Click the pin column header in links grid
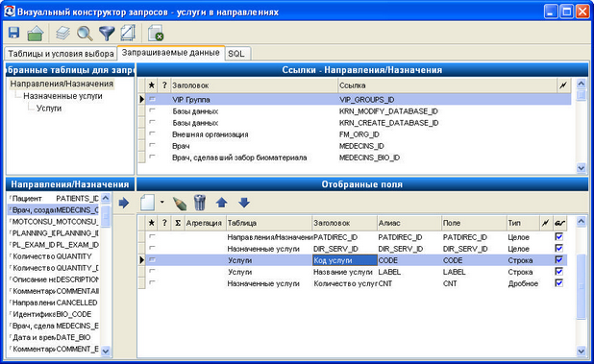Image resolution: width=594 pixels, height=364 pixels. [x=563, y=85]
